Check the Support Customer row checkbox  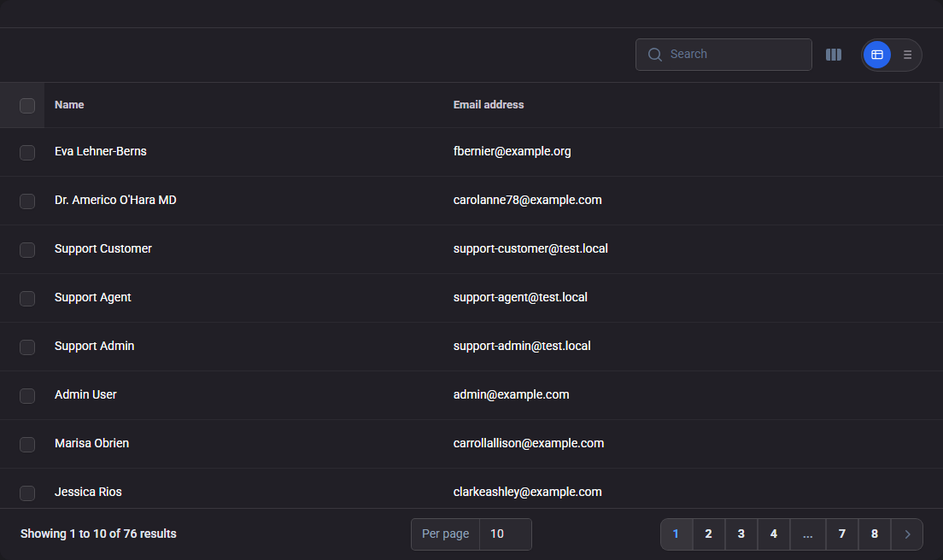point(27,250)
